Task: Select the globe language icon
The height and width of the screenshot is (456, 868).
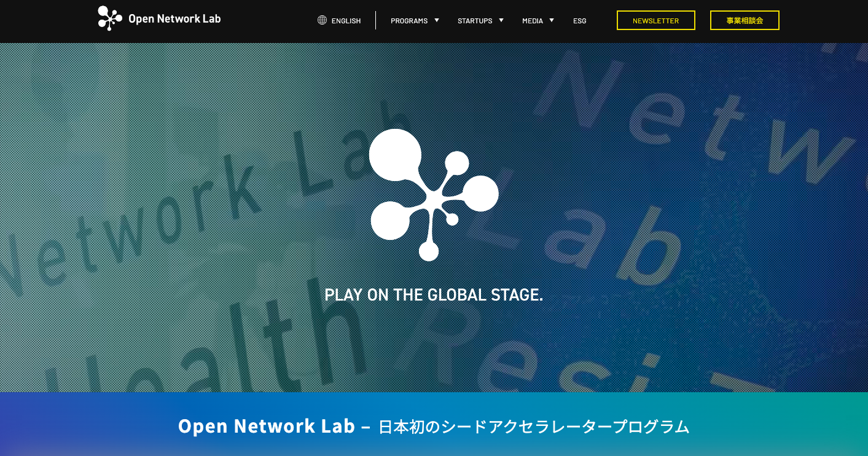Action: click(x=322, y=20)
